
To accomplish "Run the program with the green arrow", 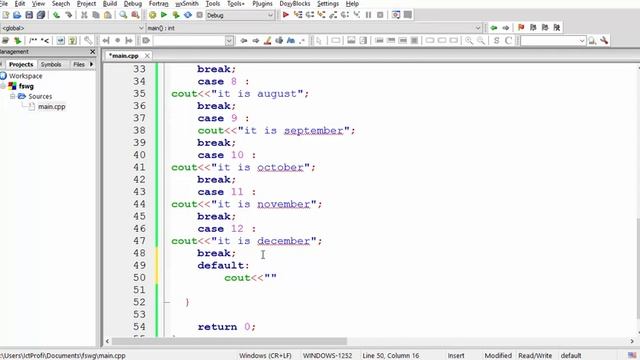I will click(x=164, y=15).
